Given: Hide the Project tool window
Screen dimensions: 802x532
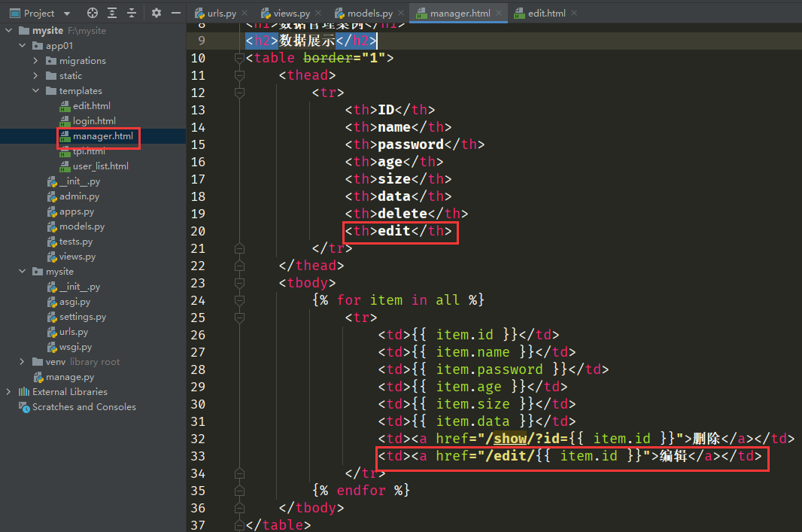Looking at the screenshot, I should click(x=175, y=13).
